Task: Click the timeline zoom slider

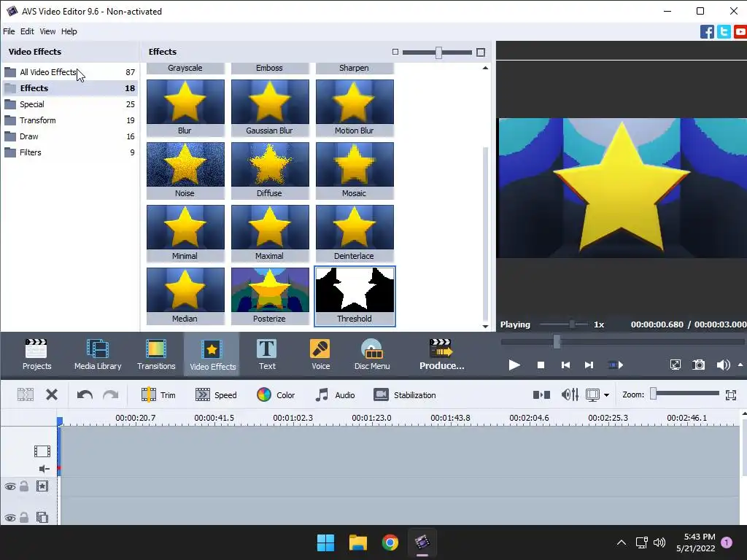Action: [x=686, y=393]
